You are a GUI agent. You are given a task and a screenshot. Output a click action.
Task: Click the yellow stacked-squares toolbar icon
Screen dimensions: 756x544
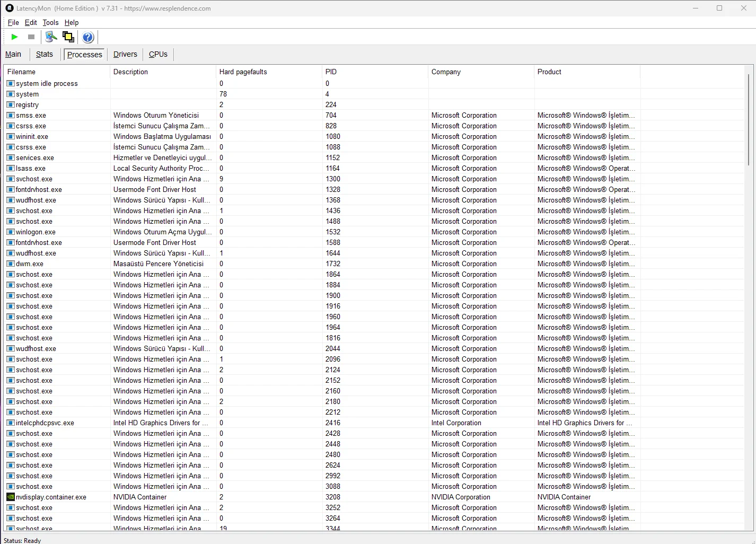tap(68, 37)
